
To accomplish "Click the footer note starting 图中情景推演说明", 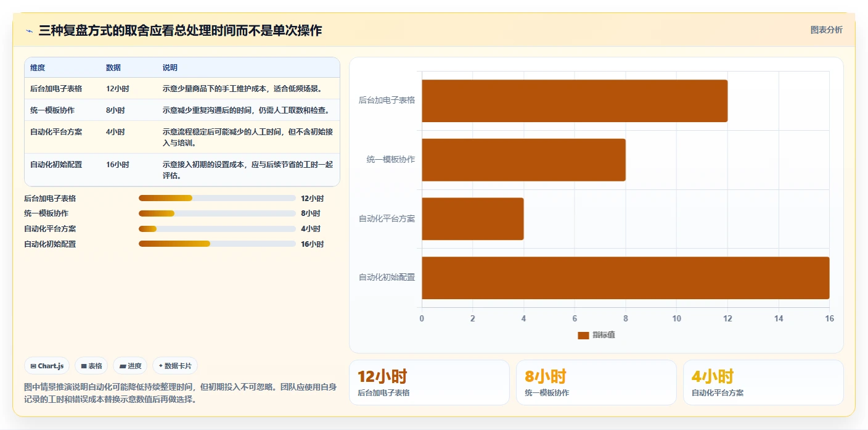I will point(181,393).
